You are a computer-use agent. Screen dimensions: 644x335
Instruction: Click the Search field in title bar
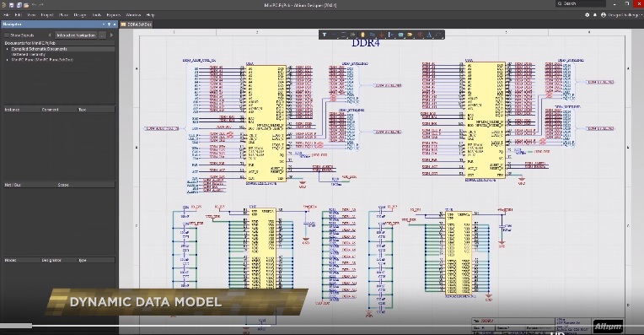coord(581,3)
